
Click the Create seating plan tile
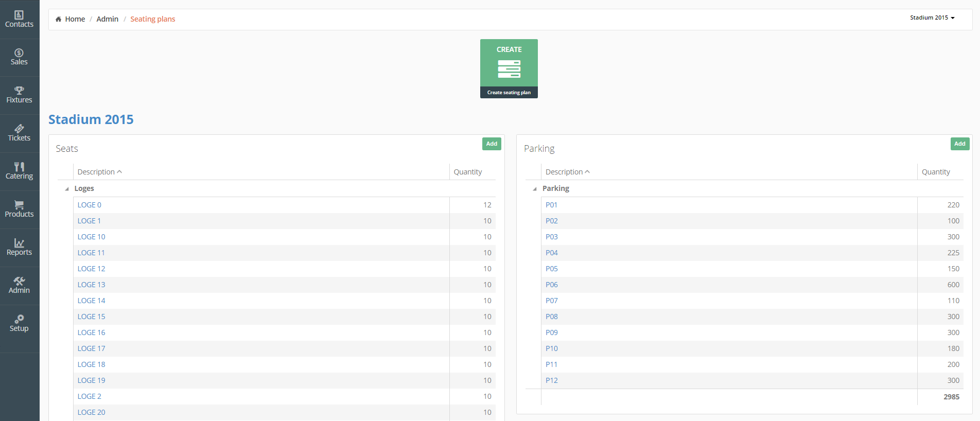point(509,68)
